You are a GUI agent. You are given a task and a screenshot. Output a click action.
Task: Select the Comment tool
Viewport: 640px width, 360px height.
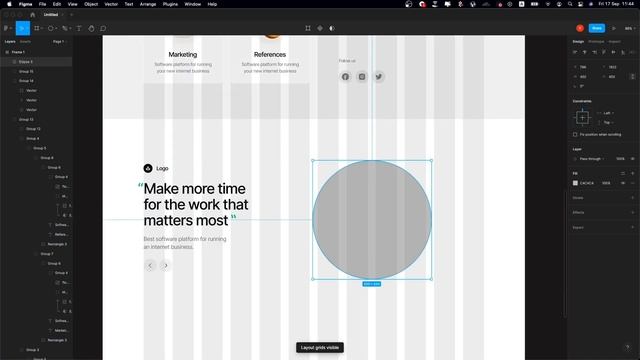(x=103, y=28)
